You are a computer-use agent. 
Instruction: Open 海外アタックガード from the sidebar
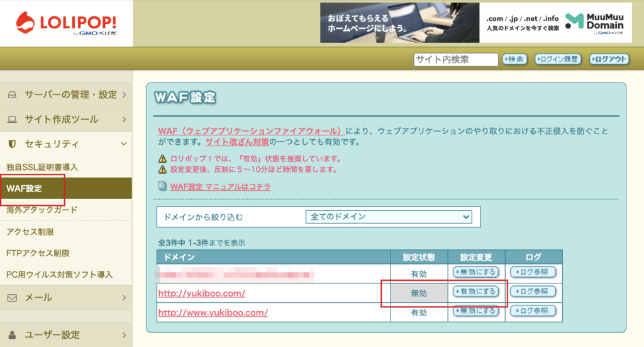tap(42, 209)
